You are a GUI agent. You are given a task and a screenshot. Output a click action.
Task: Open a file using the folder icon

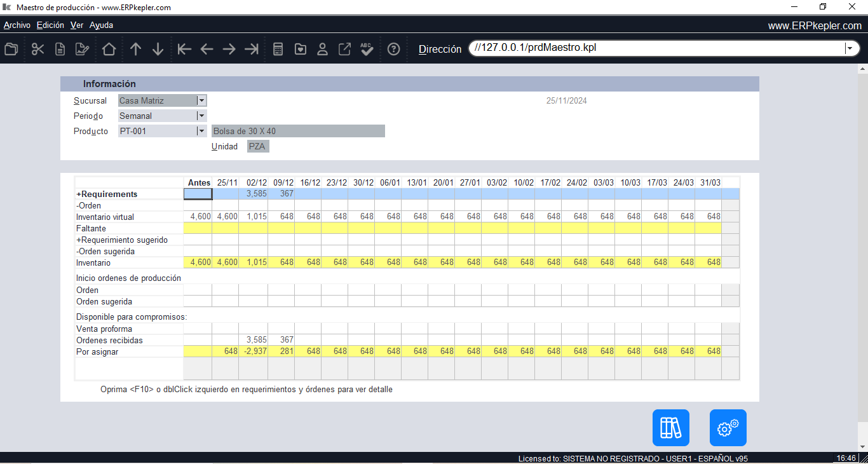[x=11, y=49]
